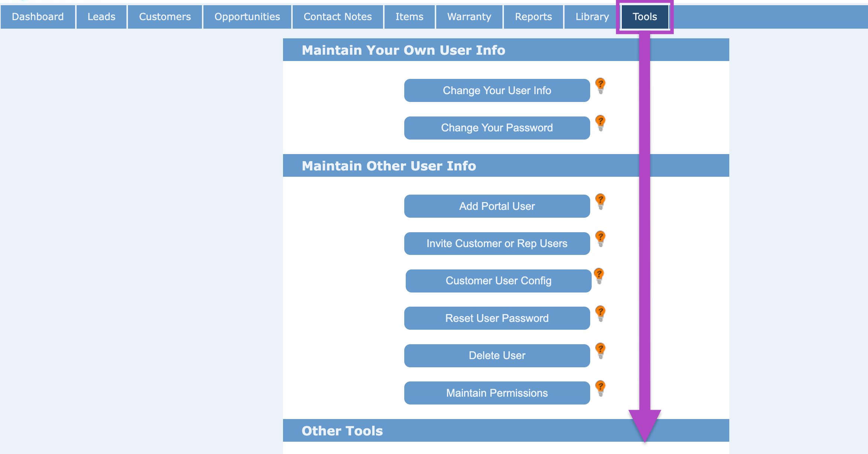The height and width of the screenshot is (454, 868).
Task: Click help bulb next to Delete User
Action: (x=600, y=350)
